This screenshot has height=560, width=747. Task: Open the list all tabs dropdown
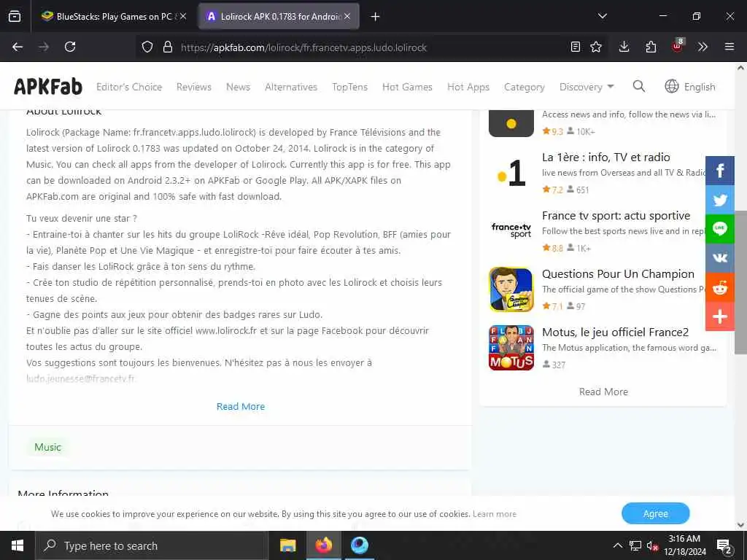[x=602, y=16]
